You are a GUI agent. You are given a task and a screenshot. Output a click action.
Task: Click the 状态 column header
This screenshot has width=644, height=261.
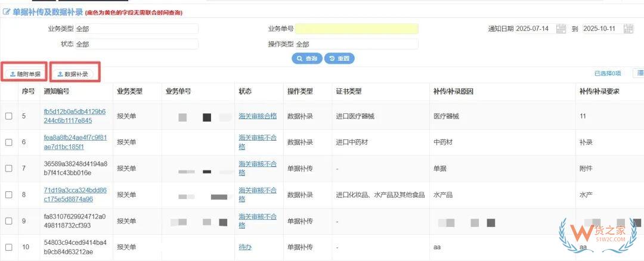pyautogui.click(x=245, y=92)
